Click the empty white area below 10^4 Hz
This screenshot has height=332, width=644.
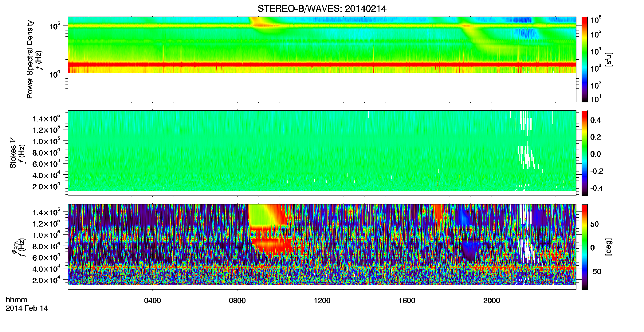click(x=322, y=87)
